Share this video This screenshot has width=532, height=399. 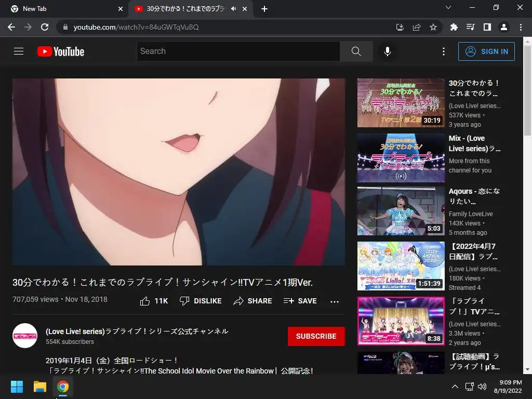pos(253,301)
